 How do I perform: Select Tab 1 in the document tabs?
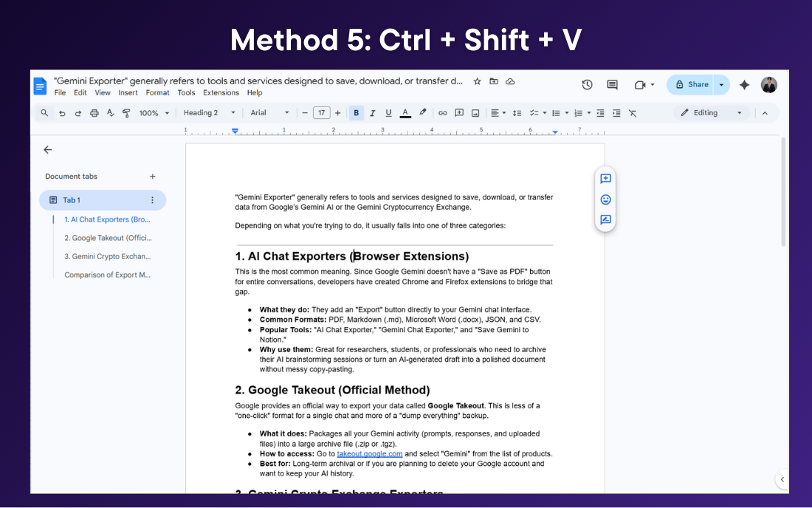coord(103,200)
